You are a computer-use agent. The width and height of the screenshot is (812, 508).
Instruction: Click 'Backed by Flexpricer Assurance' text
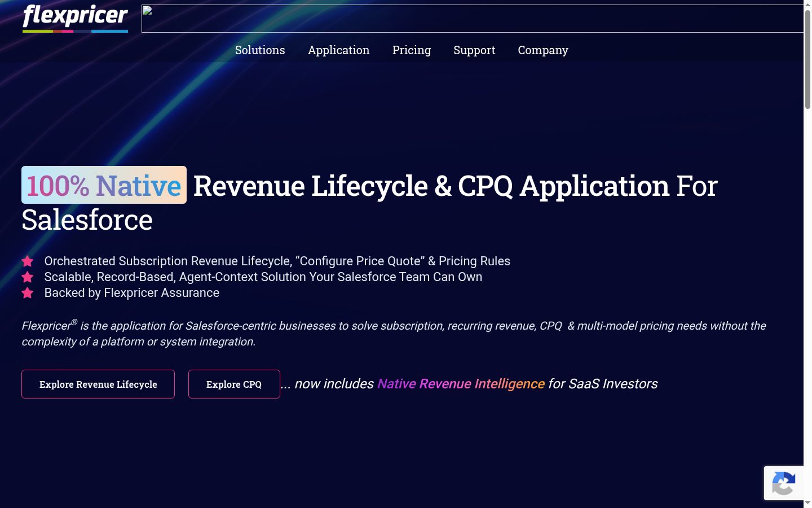click(x=132, y=292)
